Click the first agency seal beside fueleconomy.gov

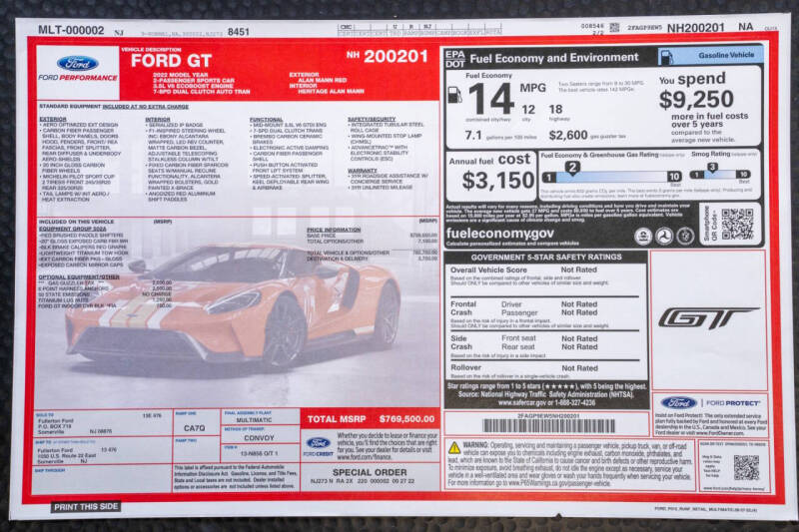point(643,237)
